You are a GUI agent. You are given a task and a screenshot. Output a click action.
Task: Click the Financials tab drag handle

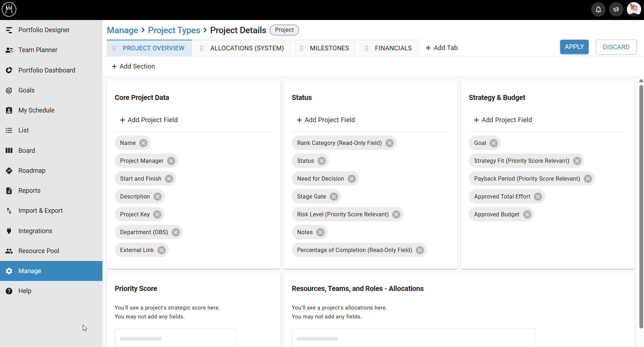point(366,48)
